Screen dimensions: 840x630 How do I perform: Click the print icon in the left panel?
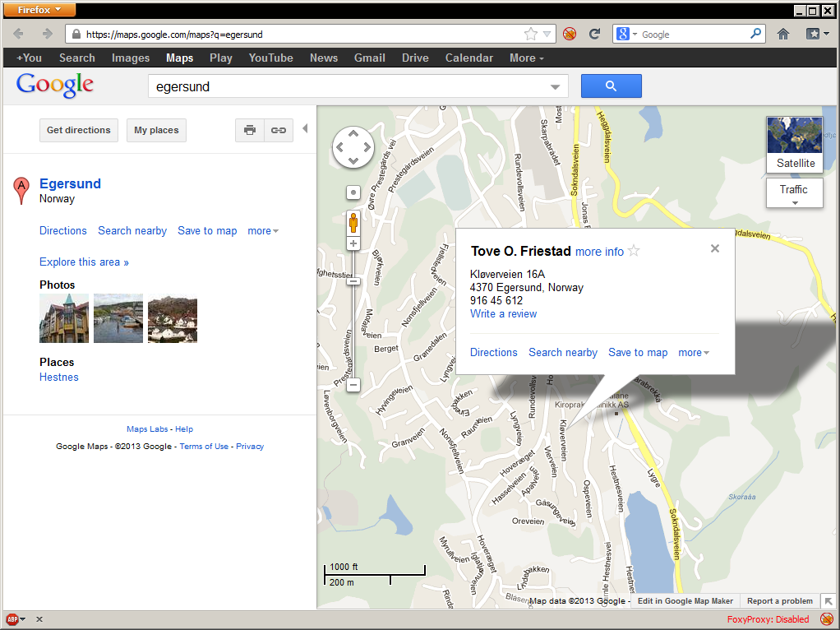point(250,130)
